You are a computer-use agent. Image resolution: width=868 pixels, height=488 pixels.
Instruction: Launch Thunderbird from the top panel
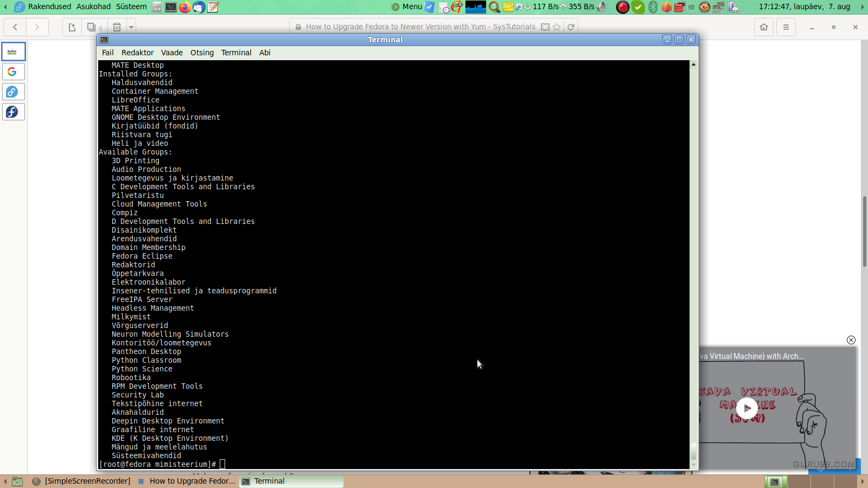pyautogui.click(x=199, y=7)
